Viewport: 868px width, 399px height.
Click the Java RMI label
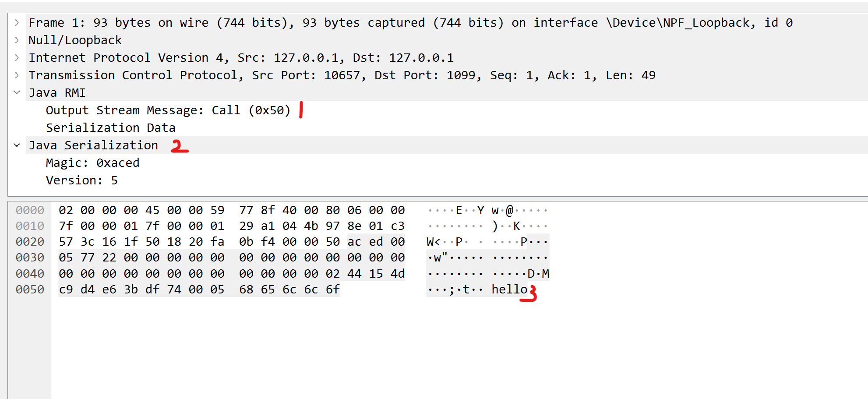point(57,93)
